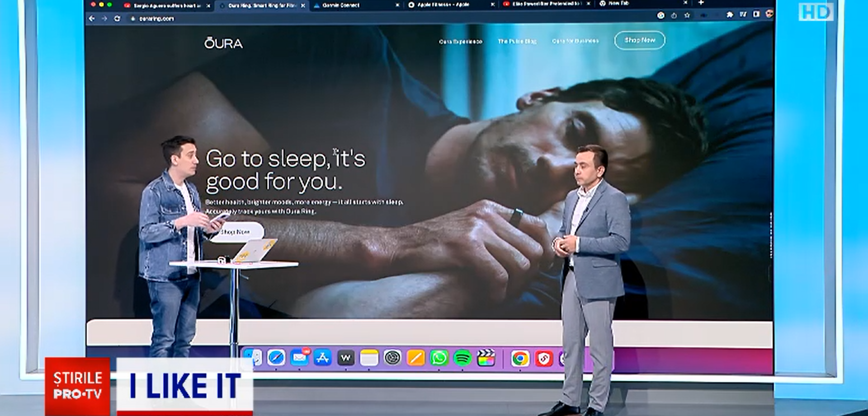
Task: Reload the Oura page
Action: point(117,19)
